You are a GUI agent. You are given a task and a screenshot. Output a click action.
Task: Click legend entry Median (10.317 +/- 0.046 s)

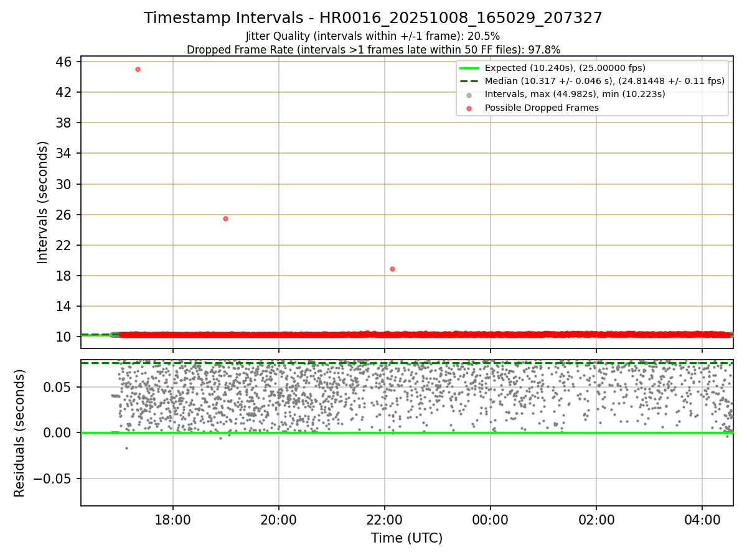[592, 81]
